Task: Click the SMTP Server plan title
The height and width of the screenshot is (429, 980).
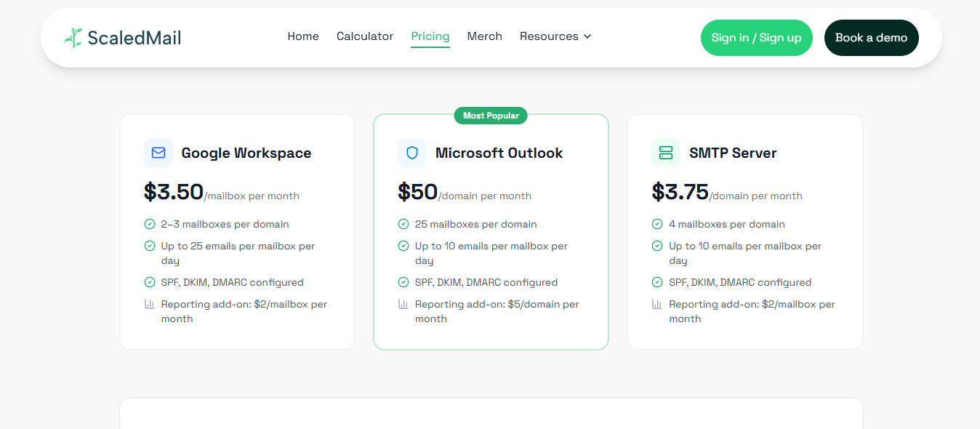Action: click(733, 153)
